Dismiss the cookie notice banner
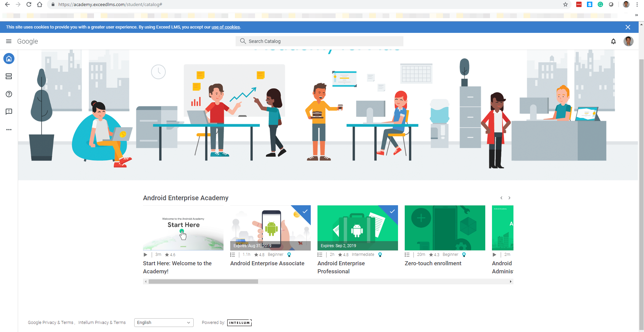The image size is (644, 332). [x=628, y=27]
